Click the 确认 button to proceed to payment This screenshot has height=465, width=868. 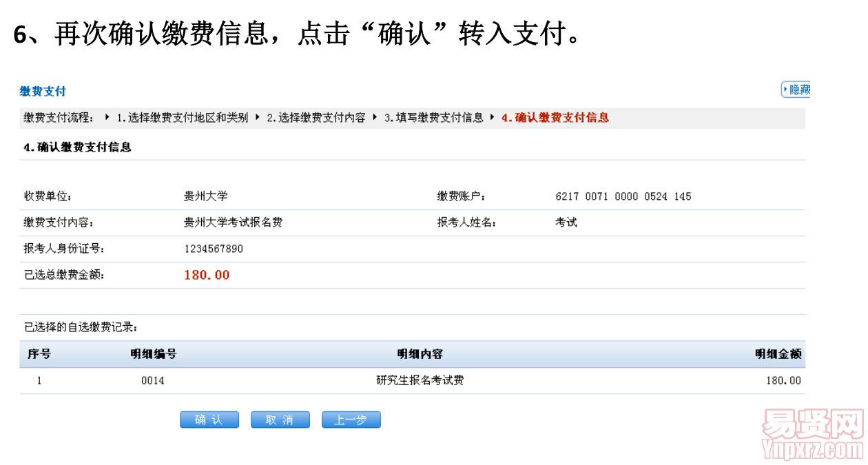coord(209,420)
